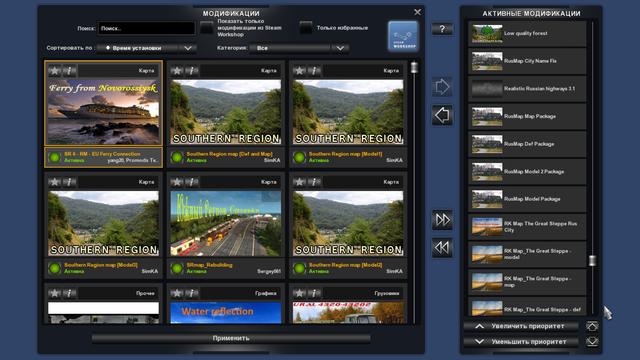The width and height of the screenshot is (640, 360).
Task: Deactivate all mods with double left arrows
Action: click(x=442, y=248)
